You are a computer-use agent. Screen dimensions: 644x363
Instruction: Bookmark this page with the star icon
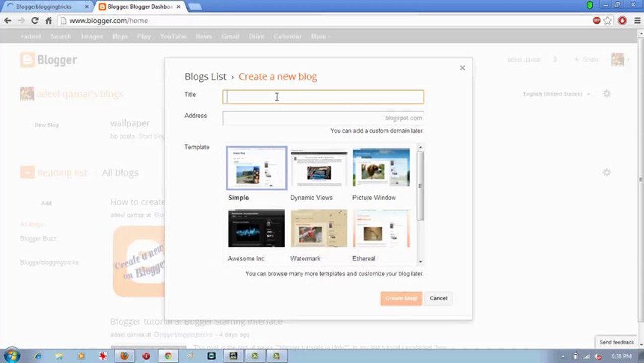(x=608, y=21)
